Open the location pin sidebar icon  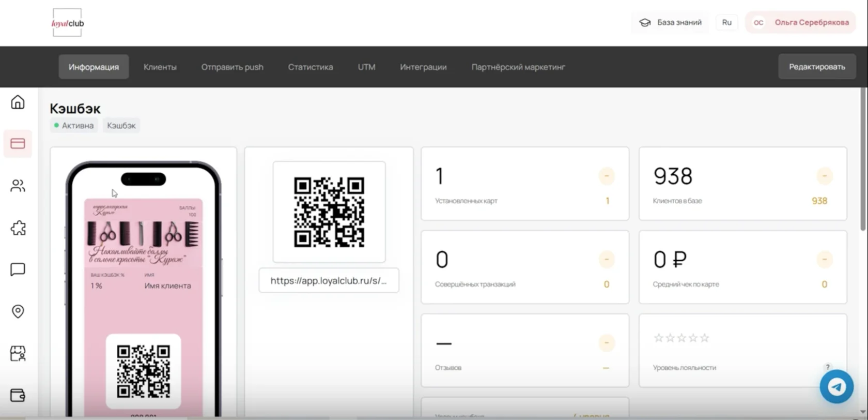(18, 311)
